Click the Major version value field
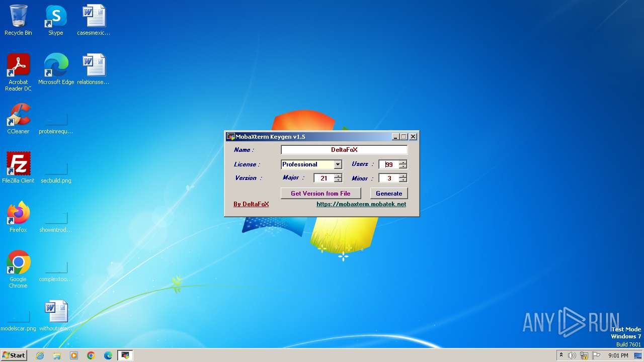Image resolution: width=644 pixels, height=362 pixels. pyautogui.click(x=324, y=178)
